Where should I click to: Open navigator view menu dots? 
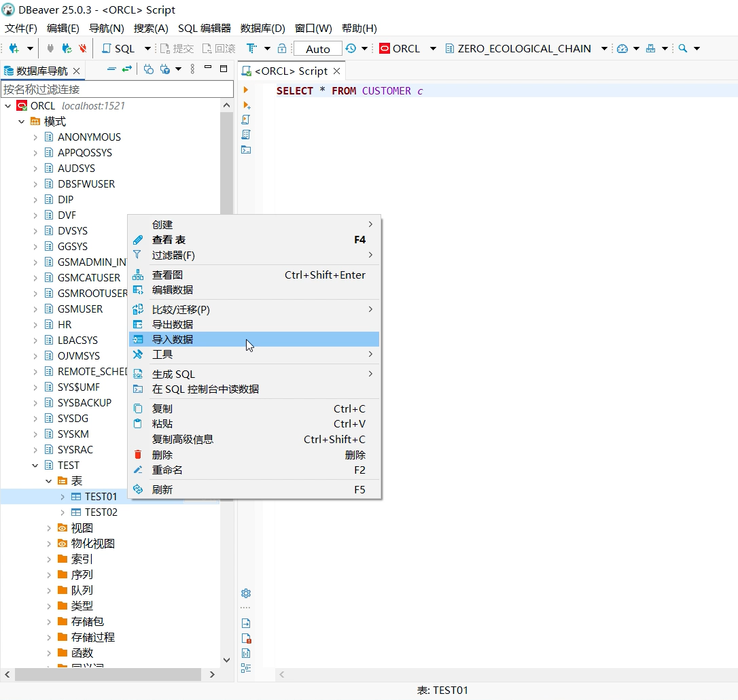192,69
